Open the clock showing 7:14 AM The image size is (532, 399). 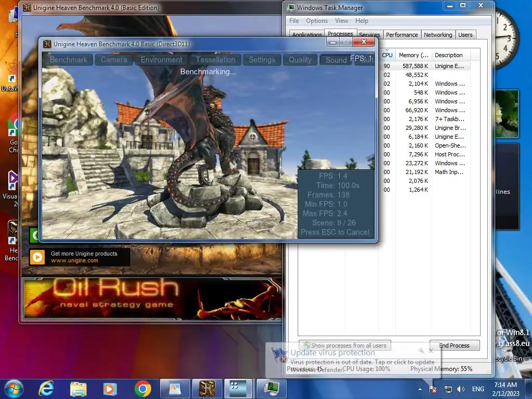click(x=506, y=389)
